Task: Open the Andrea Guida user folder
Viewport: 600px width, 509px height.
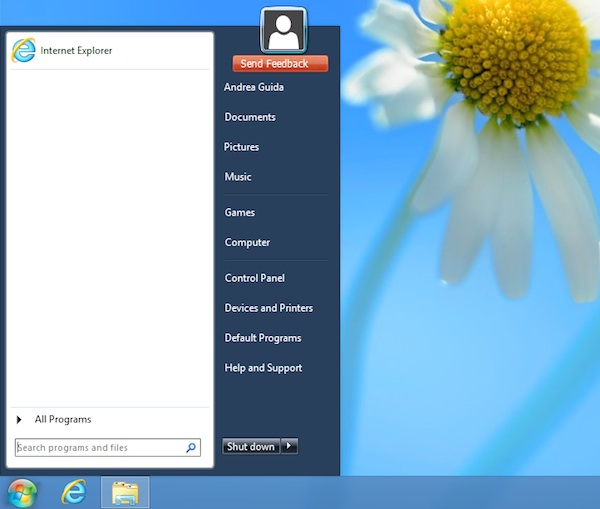Action: coord(254,87)
